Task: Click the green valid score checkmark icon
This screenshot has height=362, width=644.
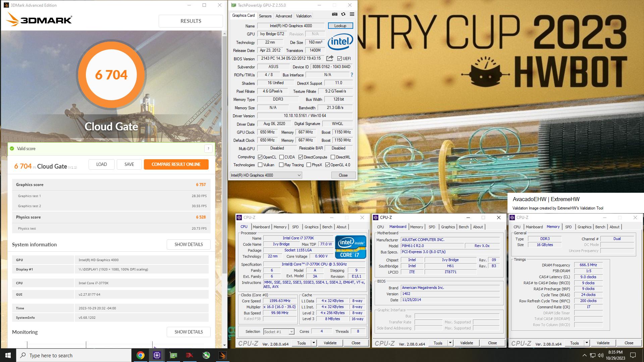Action: tap(12, 148)
